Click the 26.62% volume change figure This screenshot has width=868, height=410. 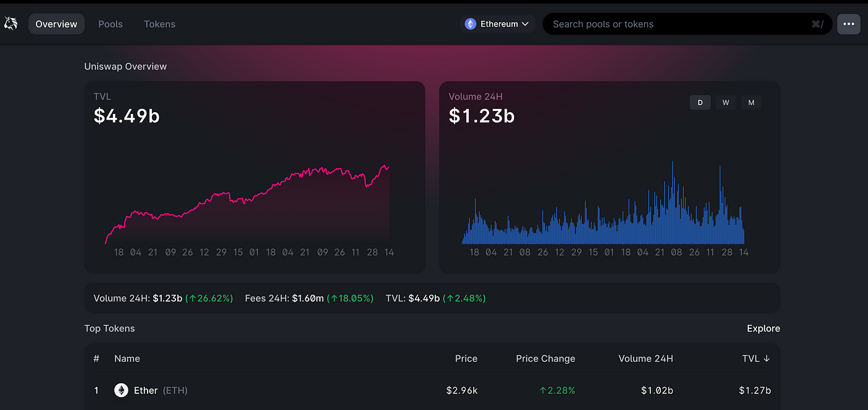click(209, 299)
